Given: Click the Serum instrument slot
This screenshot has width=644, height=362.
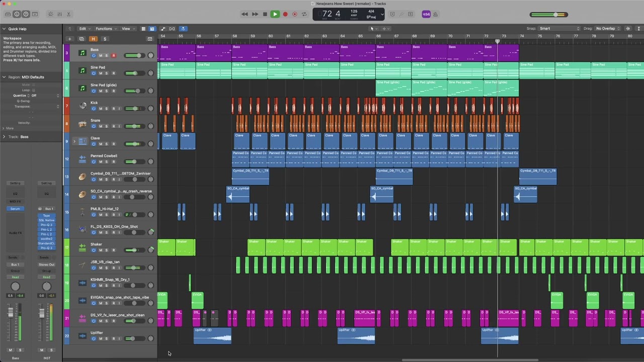Looking at the screenshot, I should (x=15, y=209).
